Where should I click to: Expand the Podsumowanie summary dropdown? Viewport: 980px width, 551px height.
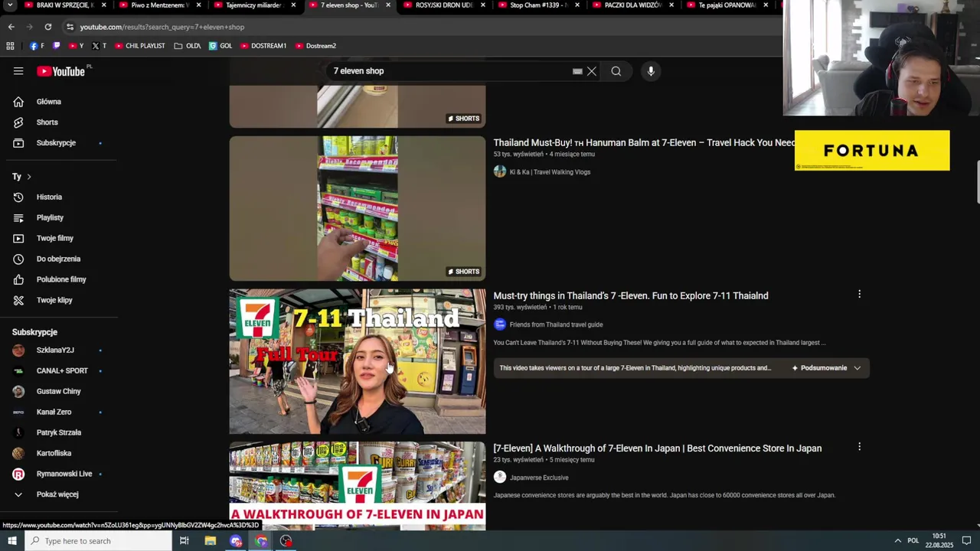pos(827,368)
